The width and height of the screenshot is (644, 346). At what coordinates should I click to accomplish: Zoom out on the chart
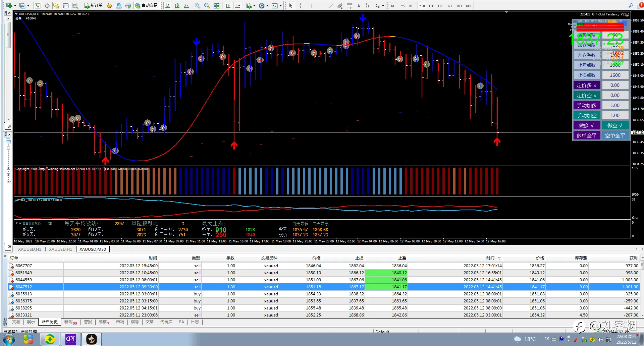tap(207, 6)
